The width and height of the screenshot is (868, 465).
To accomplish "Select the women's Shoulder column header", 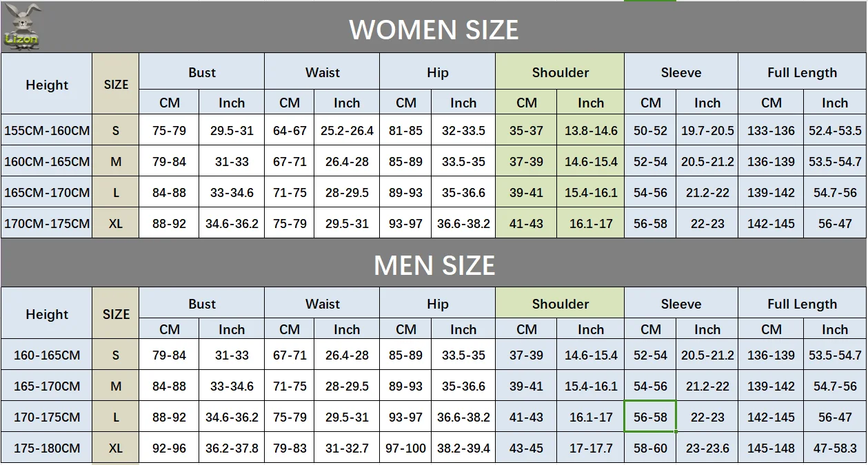I will [x=560, y=72].
